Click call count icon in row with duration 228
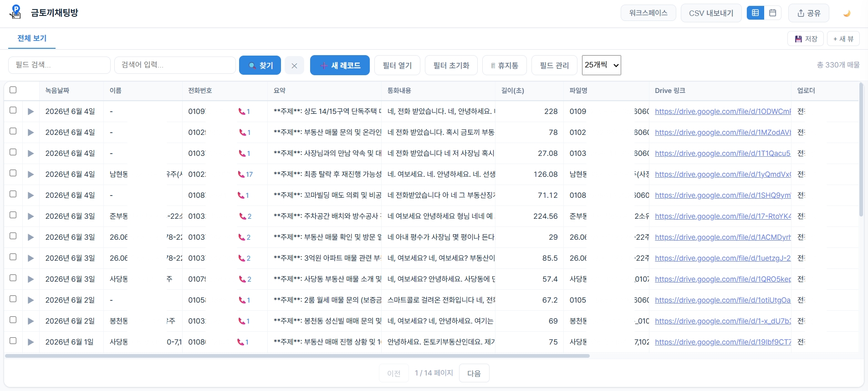Viewport: 868px width, 391px height. click(x=244, y=112)
